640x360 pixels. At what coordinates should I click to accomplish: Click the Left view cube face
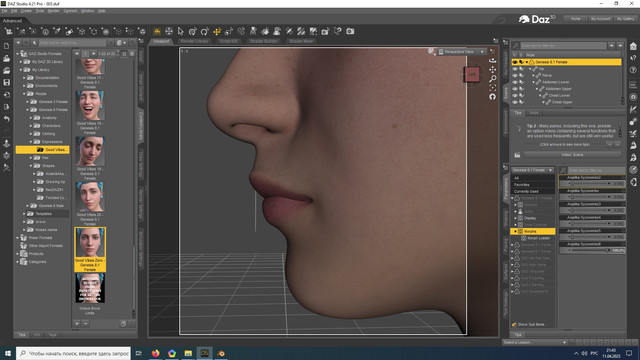tap(472, 74)
